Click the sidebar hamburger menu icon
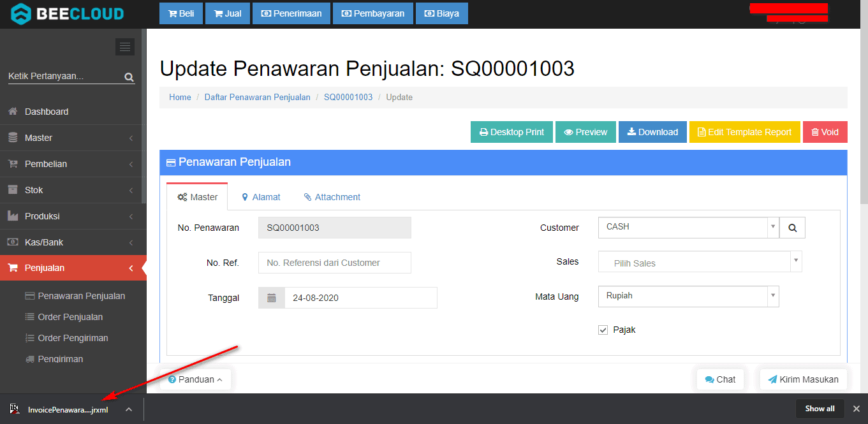Screen dimensions: 868x424 pyautogui.click(x=125, y=47)
